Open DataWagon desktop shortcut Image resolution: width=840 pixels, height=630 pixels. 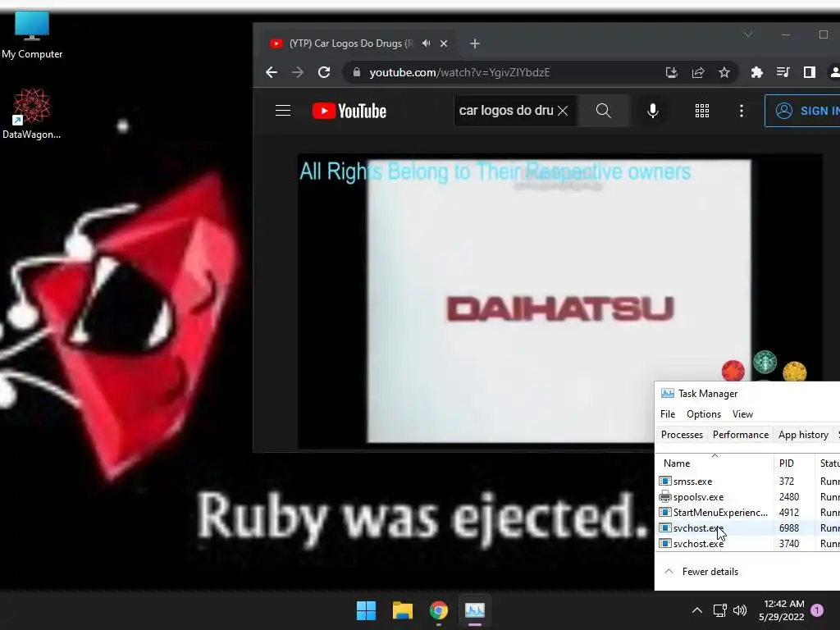[x=32, y=113]
